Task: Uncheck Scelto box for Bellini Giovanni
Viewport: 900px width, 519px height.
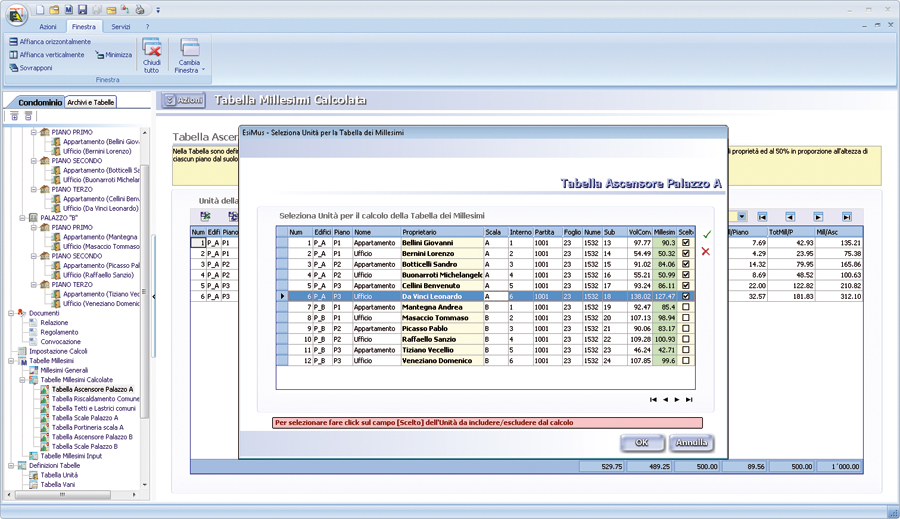Action: tap(686, 243)
